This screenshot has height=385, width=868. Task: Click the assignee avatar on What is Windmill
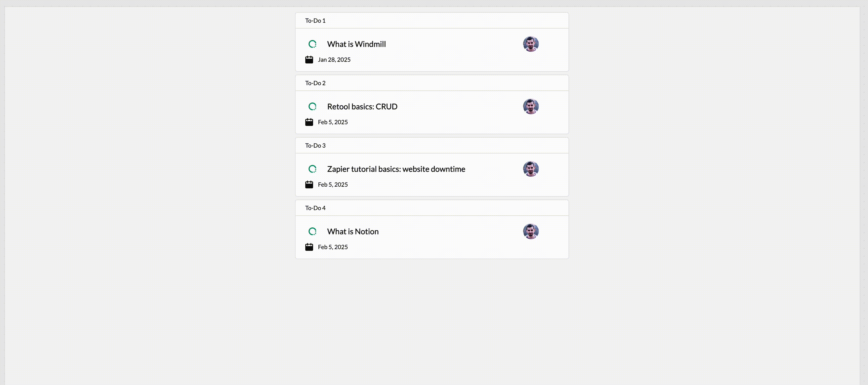point(531,44)
